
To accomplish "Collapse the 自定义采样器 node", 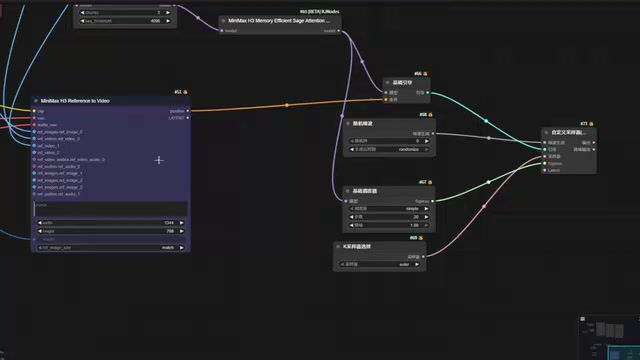I will click(547, 133).
